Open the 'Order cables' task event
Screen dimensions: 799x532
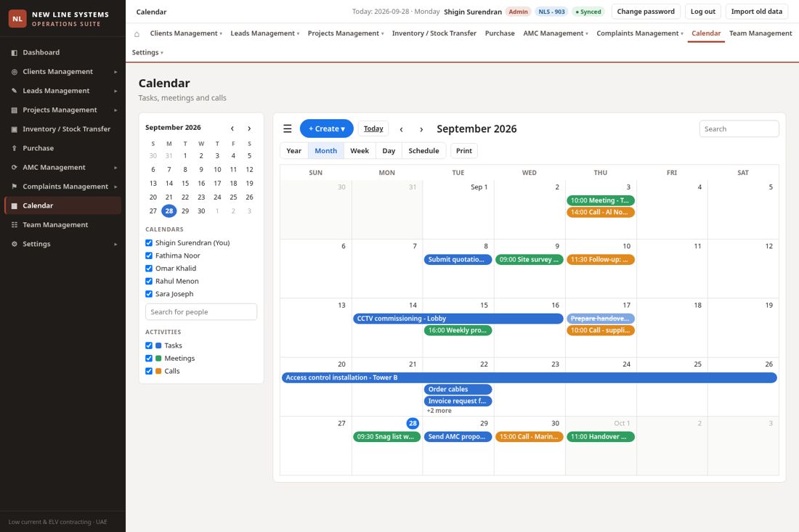[458, 390]
